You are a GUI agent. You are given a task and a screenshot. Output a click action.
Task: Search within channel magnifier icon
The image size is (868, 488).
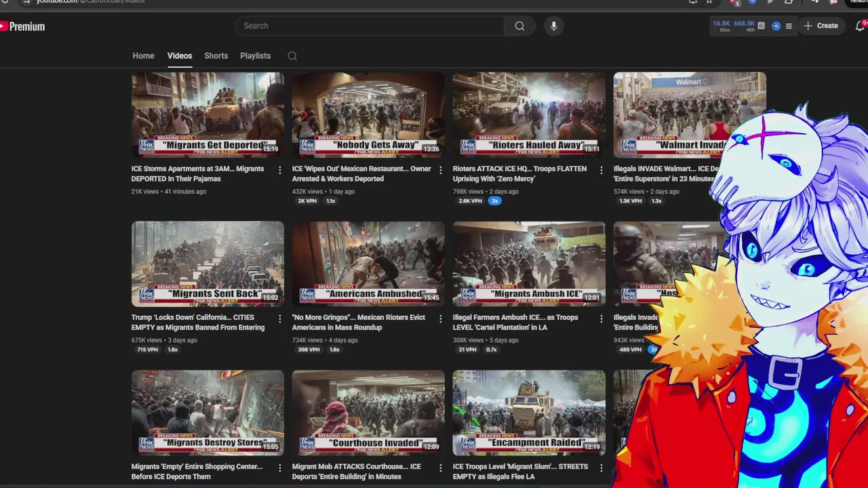pos(292,56)
